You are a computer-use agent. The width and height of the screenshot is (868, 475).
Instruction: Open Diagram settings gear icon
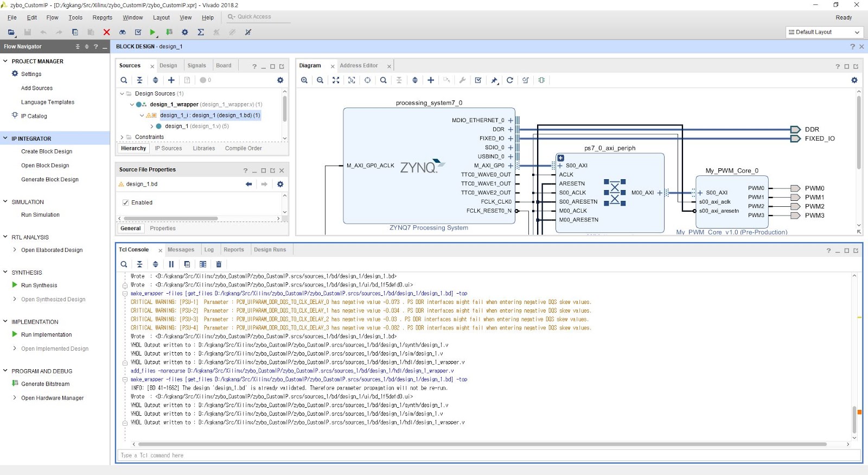point(854,80)
